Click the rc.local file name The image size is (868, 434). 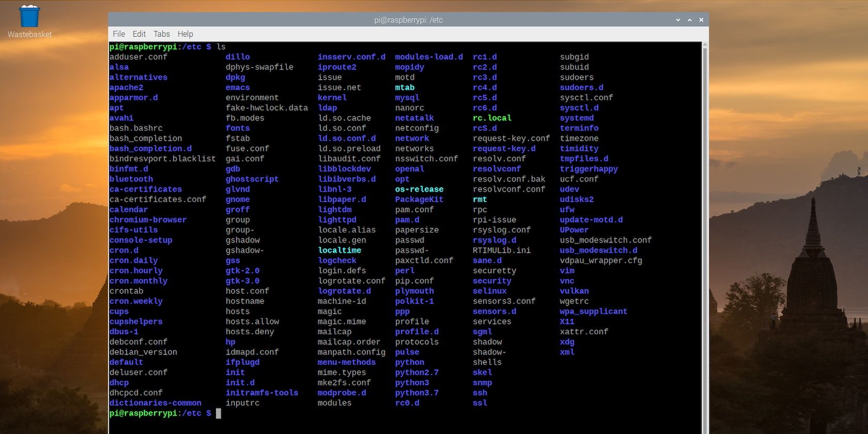coord(492,118)
